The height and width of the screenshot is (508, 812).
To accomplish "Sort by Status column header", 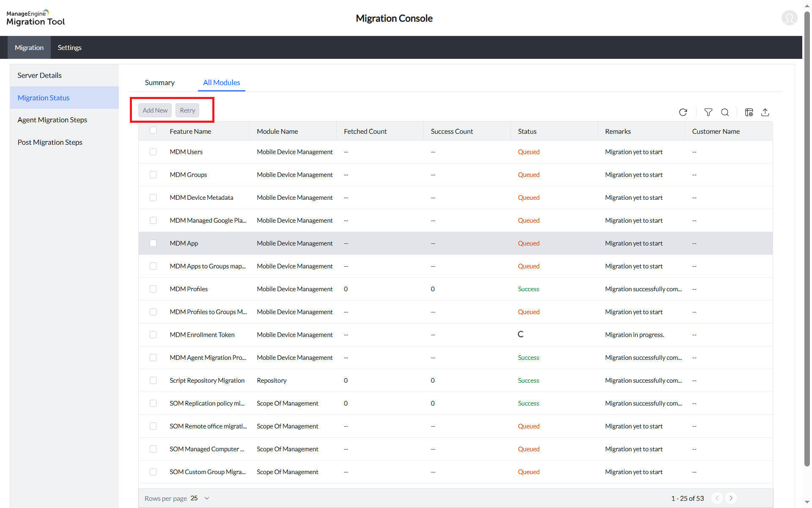I will pyautogui.click(x=527, y=132).
